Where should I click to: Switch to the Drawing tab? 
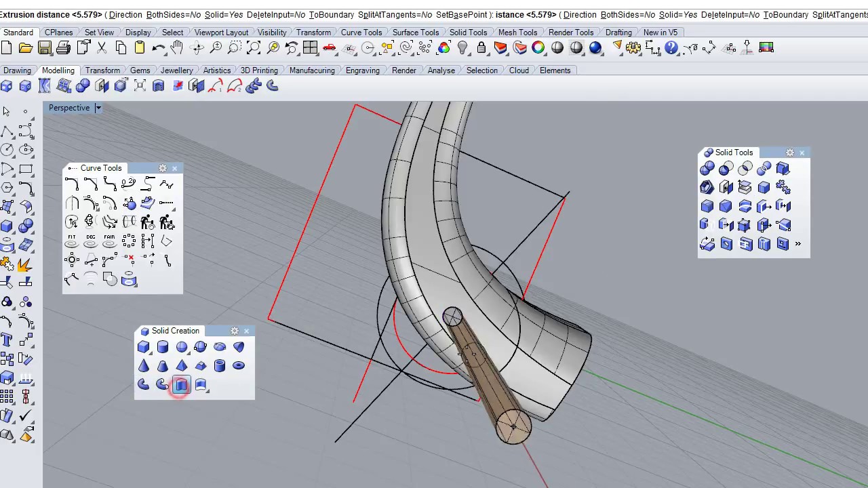(17, 70)
